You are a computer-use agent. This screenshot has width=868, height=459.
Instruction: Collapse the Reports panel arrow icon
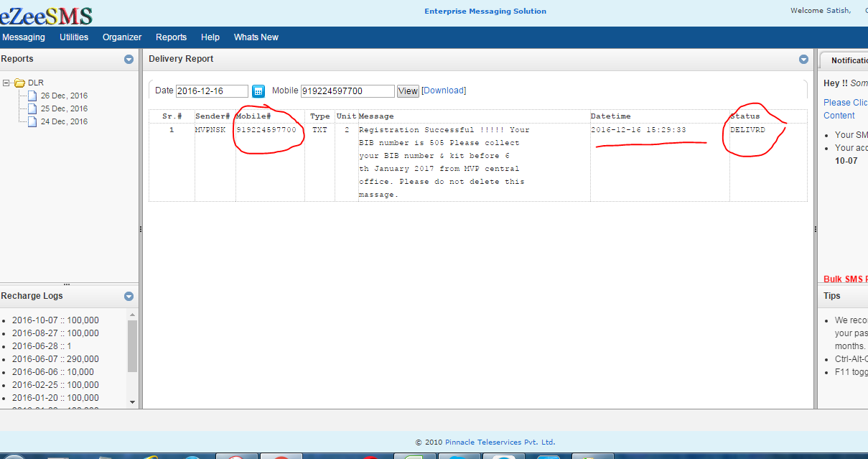129,60
